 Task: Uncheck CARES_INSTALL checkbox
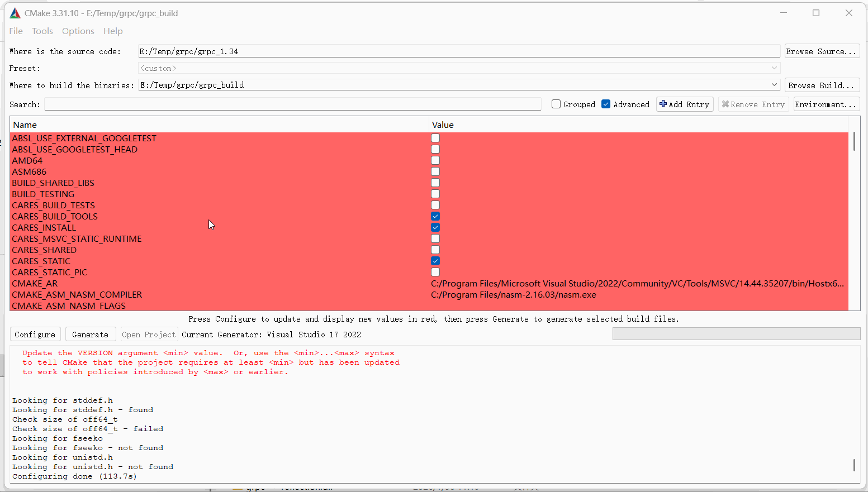435,227
